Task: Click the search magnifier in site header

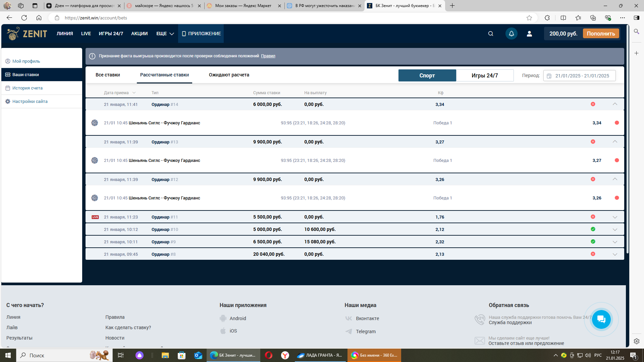Action: click(x=490, y=34)
